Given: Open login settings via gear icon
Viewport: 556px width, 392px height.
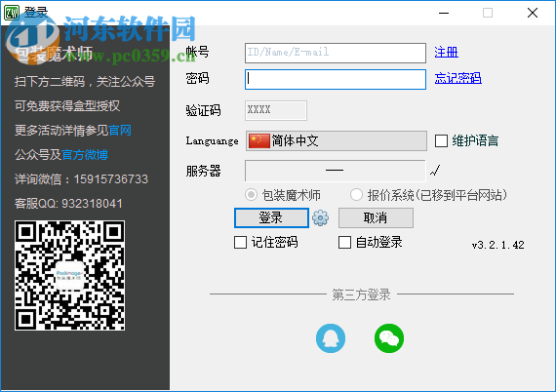Looking at the screenshot, I should click(x=320, y=217).
